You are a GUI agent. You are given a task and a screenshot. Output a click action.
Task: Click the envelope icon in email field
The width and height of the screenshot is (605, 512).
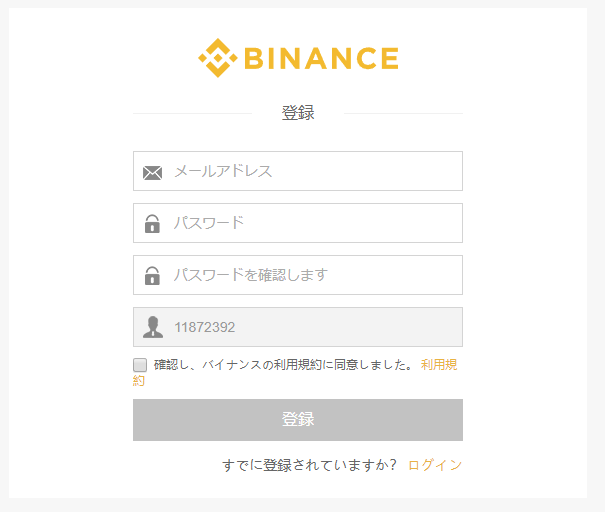[152, 172]
